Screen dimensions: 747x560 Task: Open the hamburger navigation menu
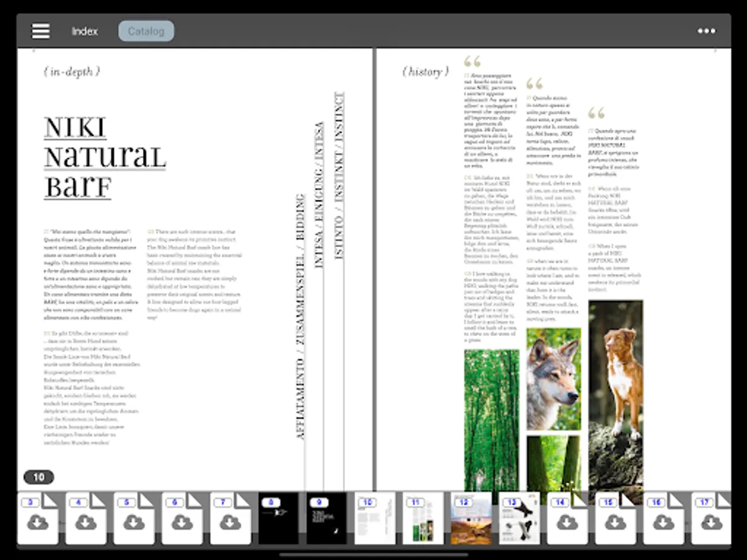(x=40, y=30)
